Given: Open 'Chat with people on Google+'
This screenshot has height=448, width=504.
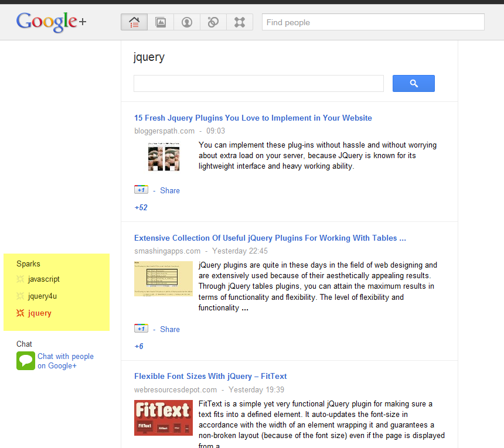Looking at the screenshot, I should [x=65, y=360].
